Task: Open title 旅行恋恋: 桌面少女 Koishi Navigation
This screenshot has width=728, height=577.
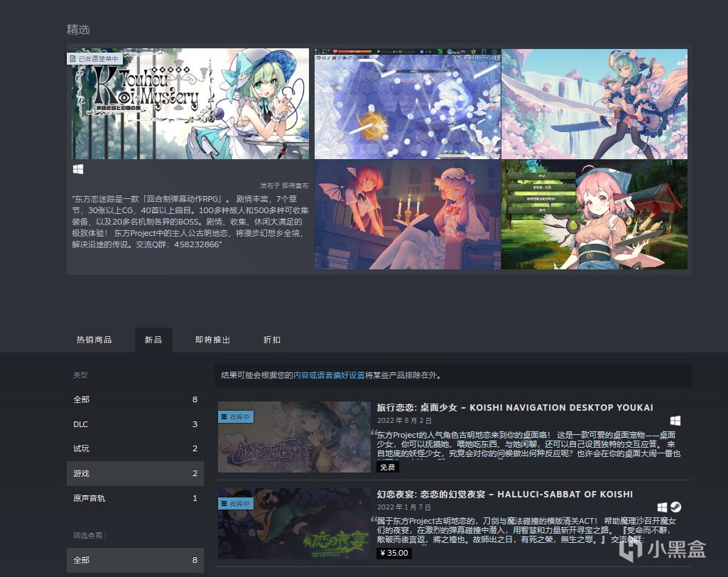Action: click(x=515, y=407)
